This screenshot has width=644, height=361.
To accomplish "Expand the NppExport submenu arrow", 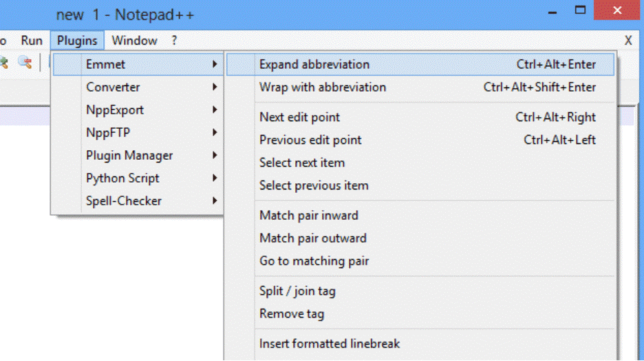I will point(215,110).
